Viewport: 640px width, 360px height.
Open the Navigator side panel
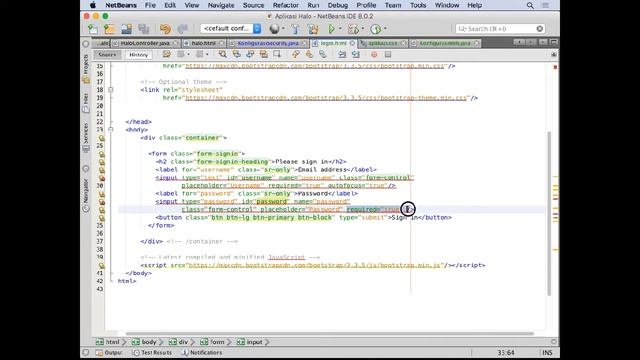tap(86, 196)
